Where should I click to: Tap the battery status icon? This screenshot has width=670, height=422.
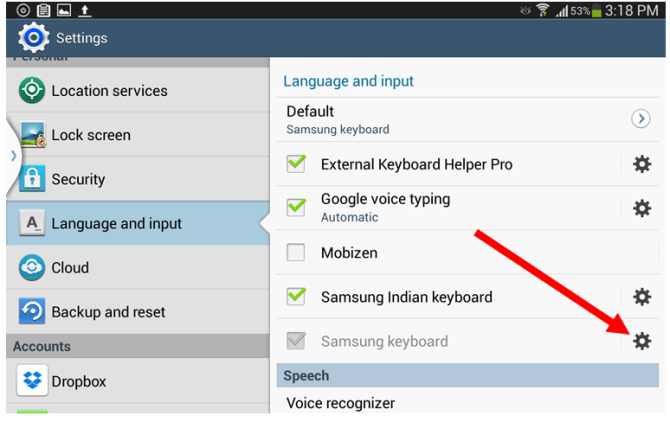tap(597, 11)
